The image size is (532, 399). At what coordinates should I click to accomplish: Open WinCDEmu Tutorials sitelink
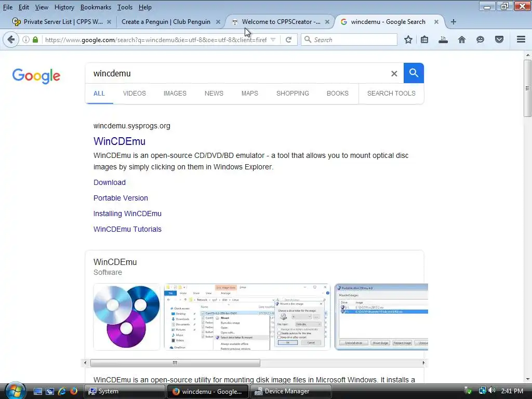tap(128, 229)
